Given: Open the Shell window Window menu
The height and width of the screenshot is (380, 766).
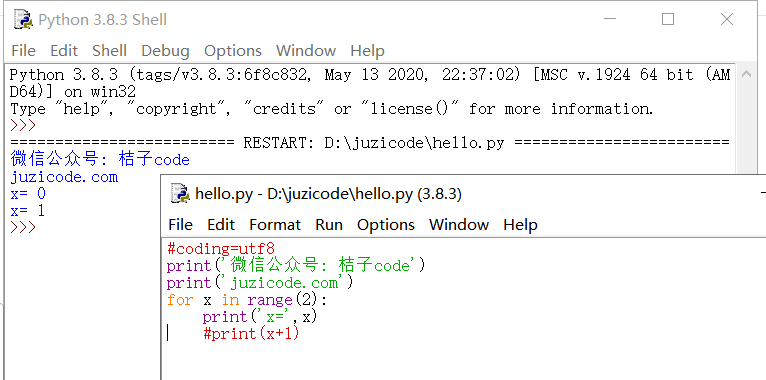Looking at the screenshot, I should tap(306, 51).
